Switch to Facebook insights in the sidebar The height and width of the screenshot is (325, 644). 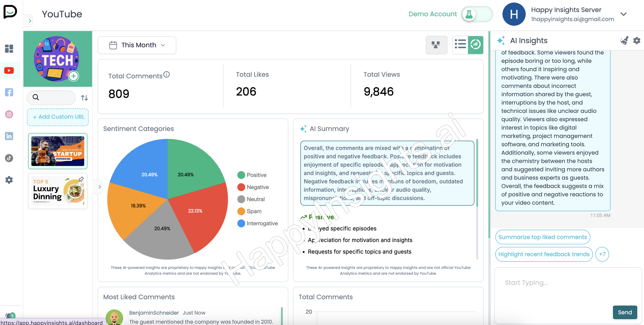tap(9, 92)
